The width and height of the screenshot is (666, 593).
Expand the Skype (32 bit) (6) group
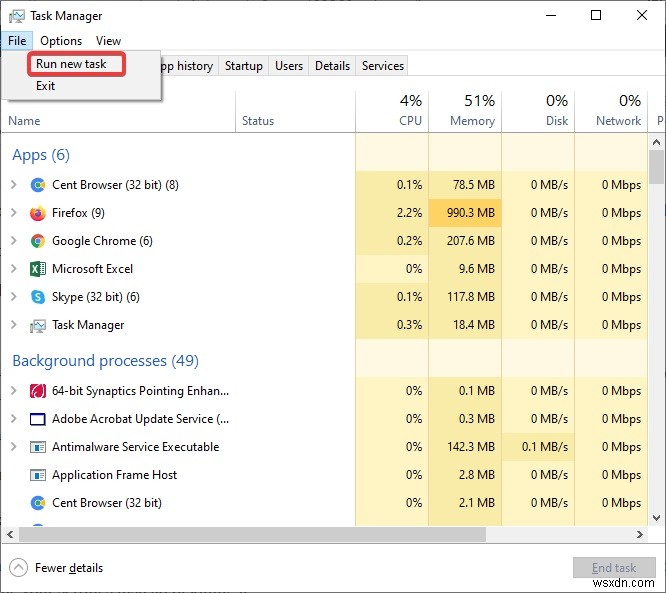(14, 296)
